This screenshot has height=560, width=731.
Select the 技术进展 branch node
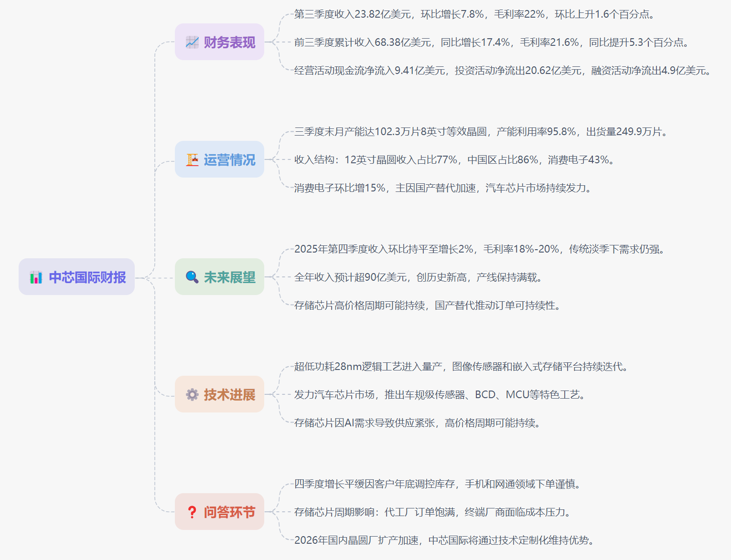(229, 395)
